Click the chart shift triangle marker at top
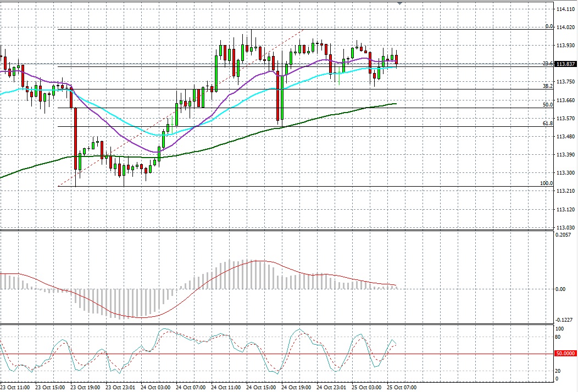 coord(400,3)
